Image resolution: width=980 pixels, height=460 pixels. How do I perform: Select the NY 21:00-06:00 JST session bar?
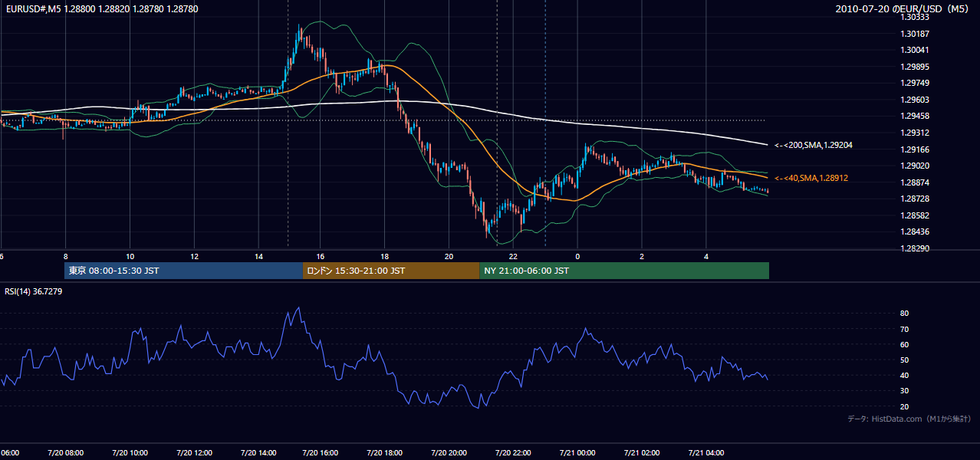click(x=624, y=271)
